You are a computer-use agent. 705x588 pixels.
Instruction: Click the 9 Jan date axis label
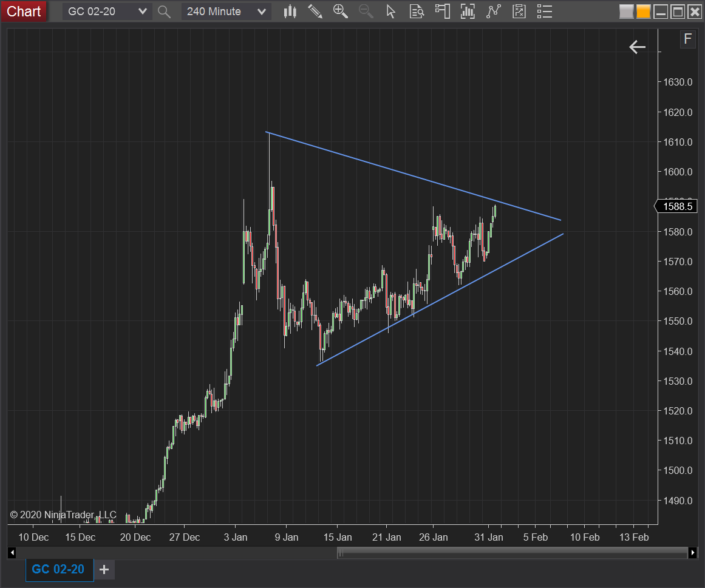coord(287,537)
